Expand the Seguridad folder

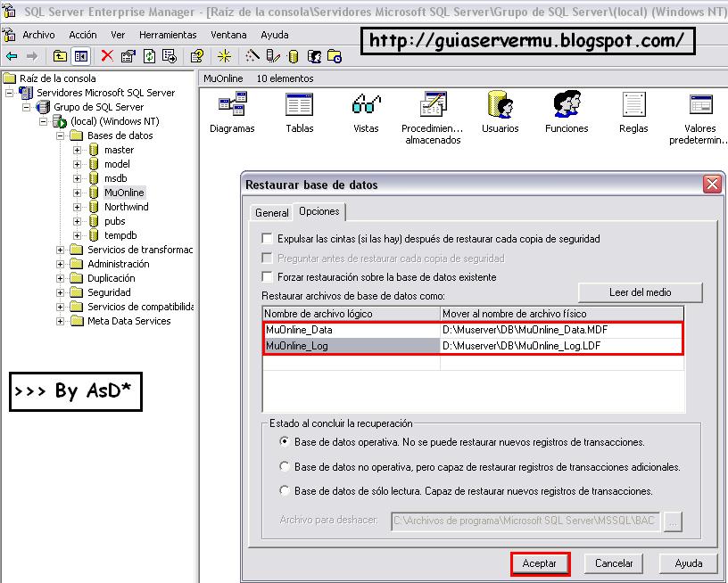pyautogui.click(x=61, y=292)
